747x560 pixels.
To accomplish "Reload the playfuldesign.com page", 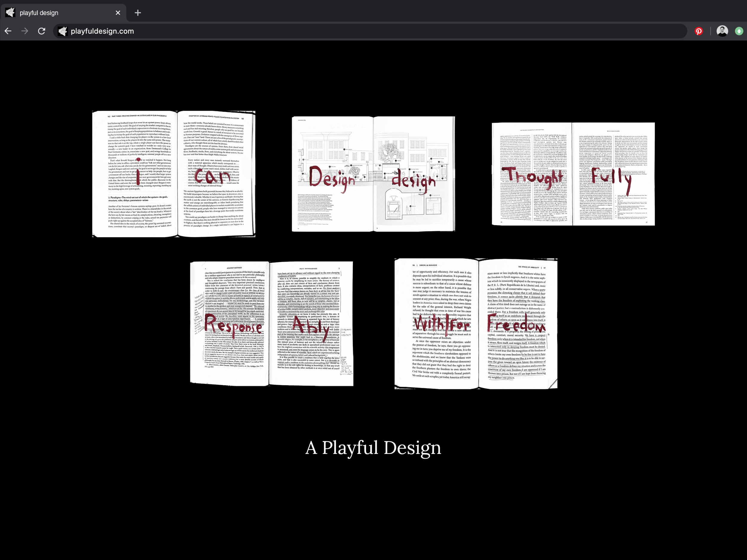I will (x=42, y=31).
